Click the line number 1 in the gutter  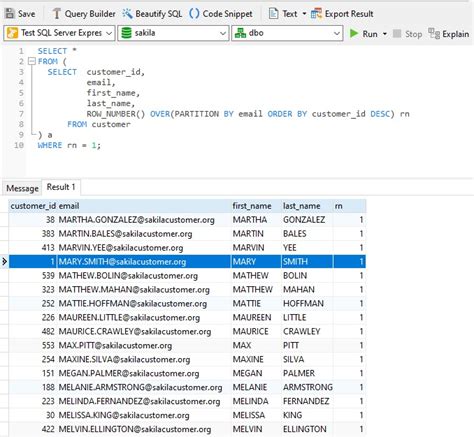(x=21, y=51)
